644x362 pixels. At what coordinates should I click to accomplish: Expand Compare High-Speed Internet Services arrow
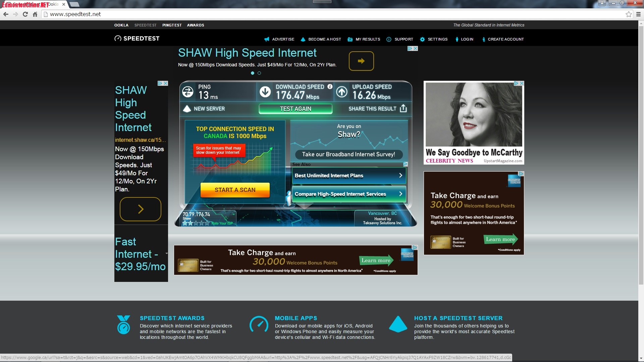coord(400,194)
